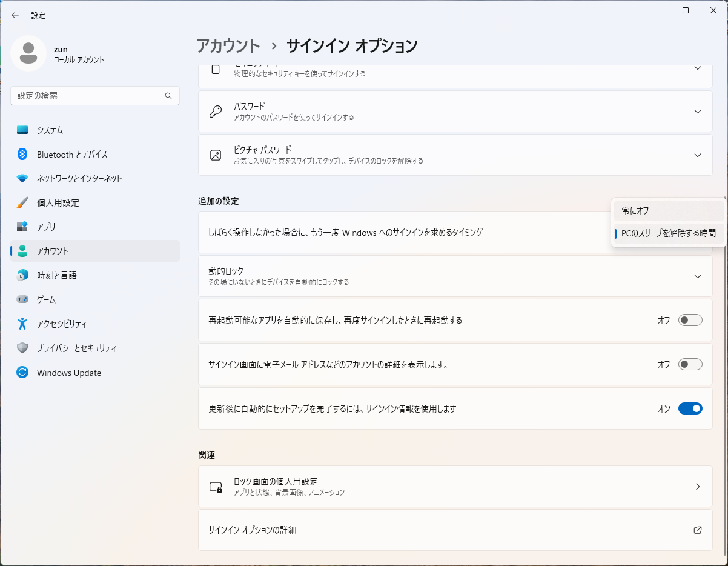Select 常にオフ in the dropdown
728x566 pixels.
click(x=669, y=211)
